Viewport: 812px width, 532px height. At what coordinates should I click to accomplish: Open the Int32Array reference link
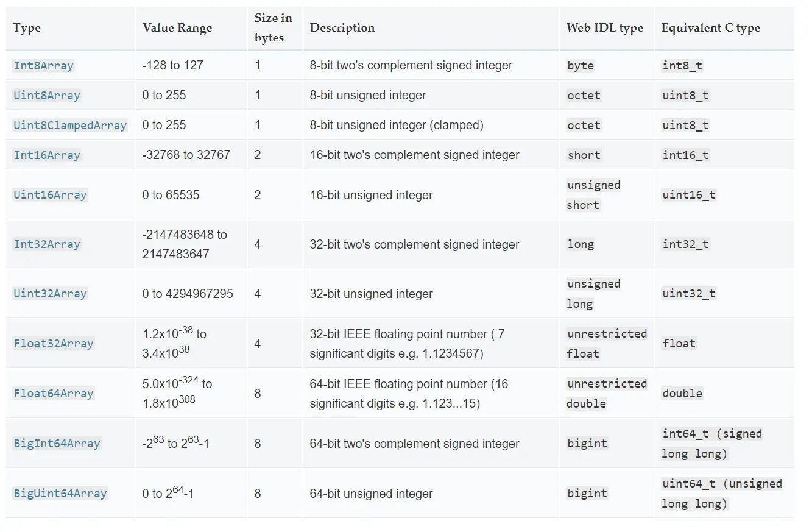click(x=47, y=244)
